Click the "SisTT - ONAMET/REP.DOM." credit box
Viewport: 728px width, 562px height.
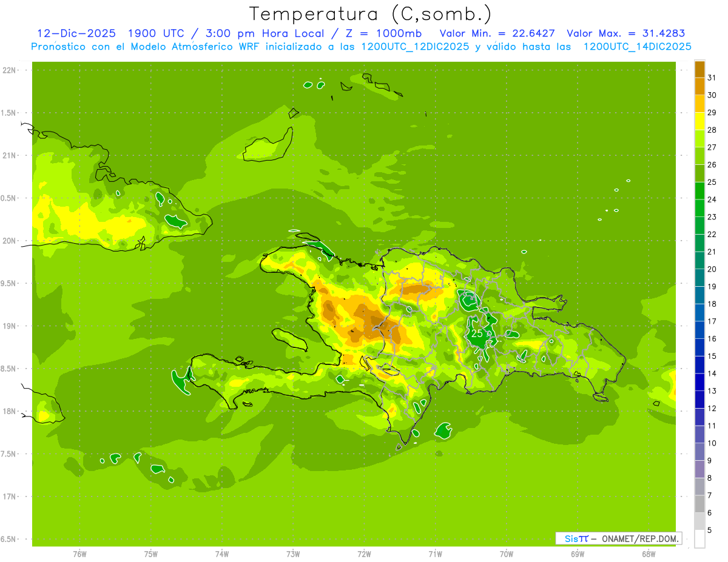[620, 538]
